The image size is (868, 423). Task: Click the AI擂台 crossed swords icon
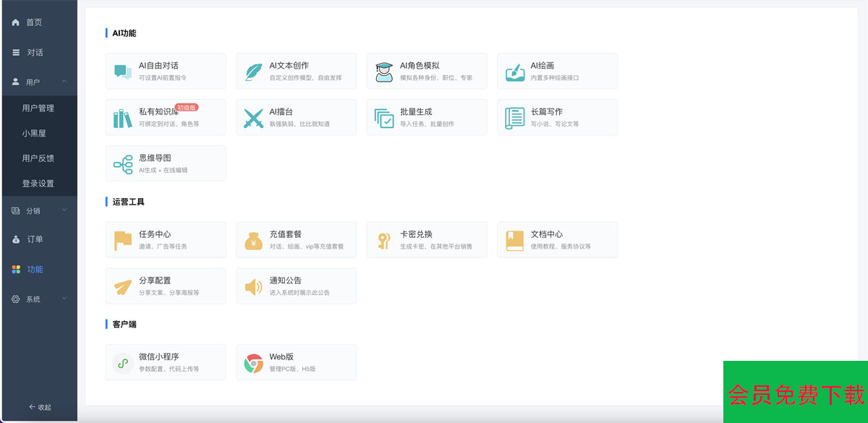[253, 117]
